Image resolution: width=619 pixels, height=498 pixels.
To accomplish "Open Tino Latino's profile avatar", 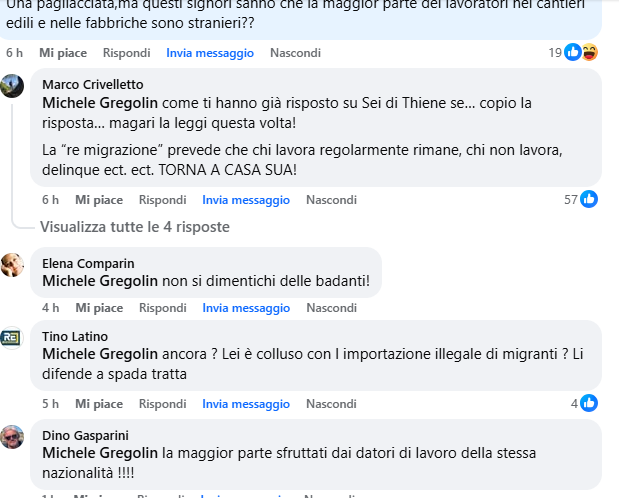I will pos(12,338).
